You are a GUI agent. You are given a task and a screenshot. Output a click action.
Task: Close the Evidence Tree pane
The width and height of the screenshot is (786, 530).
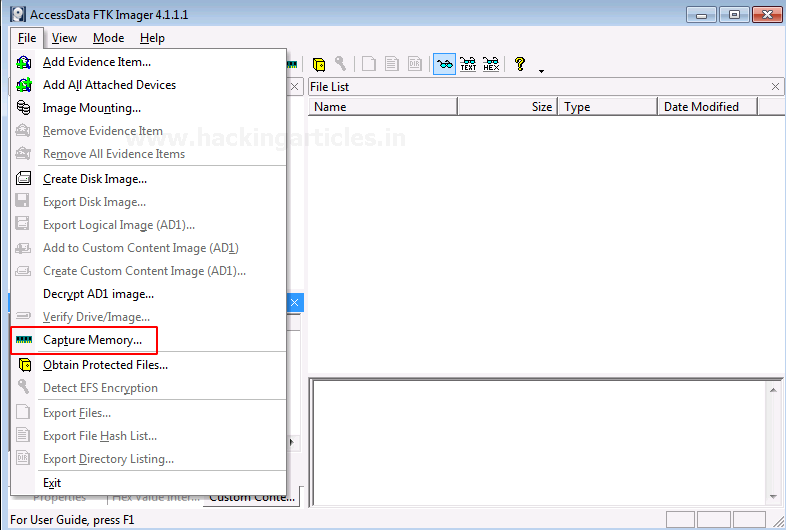(x=295, y=87)
